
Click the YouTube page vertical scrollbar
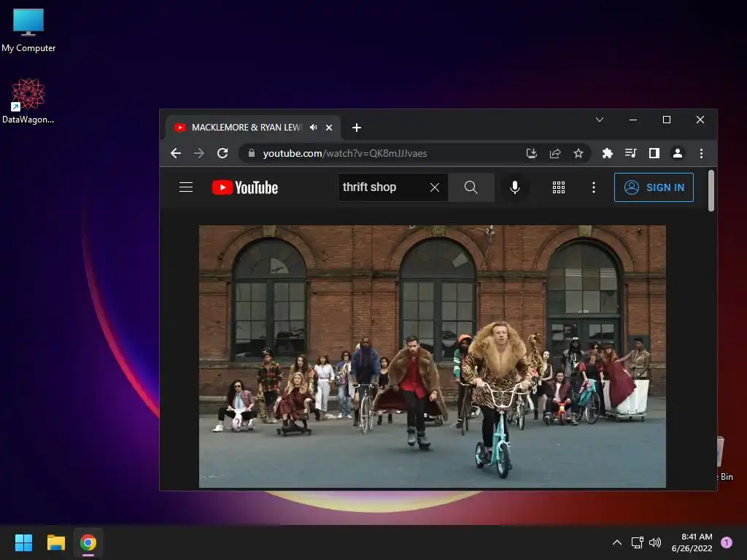point(711,190)
